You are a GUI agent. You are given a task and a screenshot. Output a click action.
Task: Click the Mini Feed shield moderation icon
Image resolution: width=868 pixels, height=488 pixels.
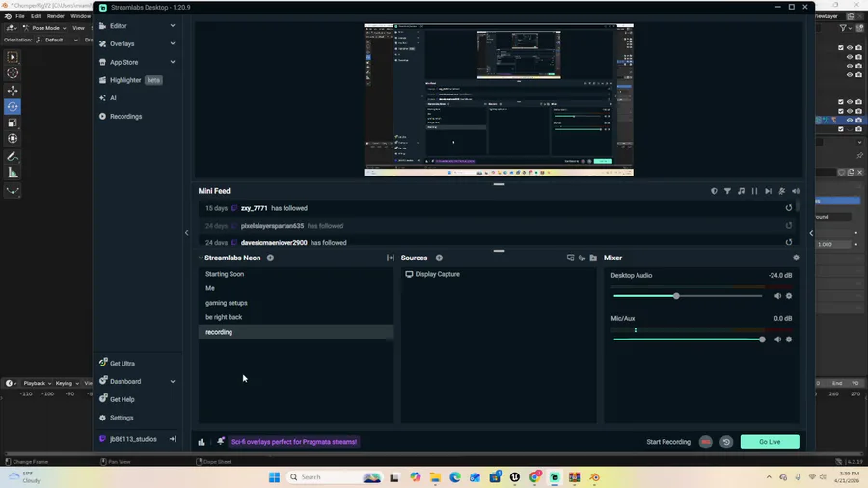point(714,191)
